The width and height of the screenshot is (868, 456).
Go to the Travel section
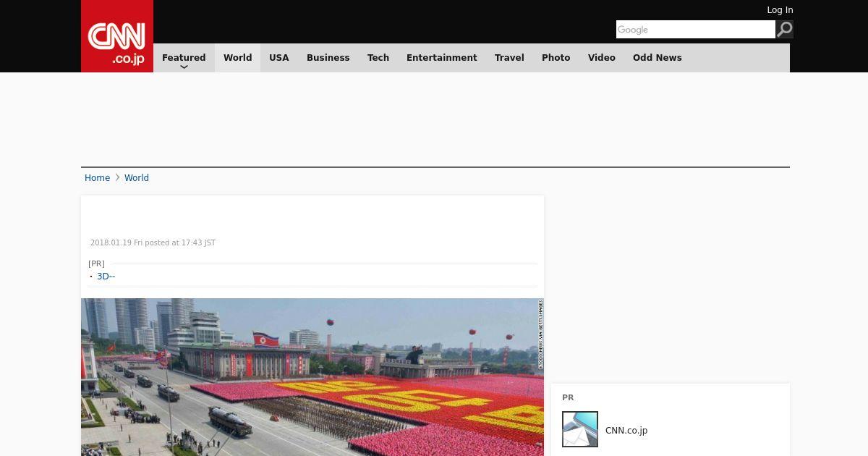tap(509, 58)
